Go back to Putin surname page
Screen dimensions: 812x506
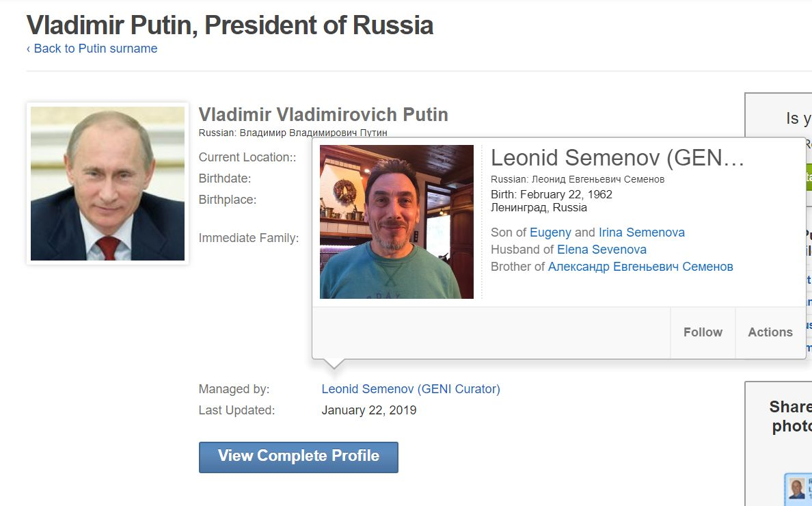pyautogui.click(x=92, y=49)
